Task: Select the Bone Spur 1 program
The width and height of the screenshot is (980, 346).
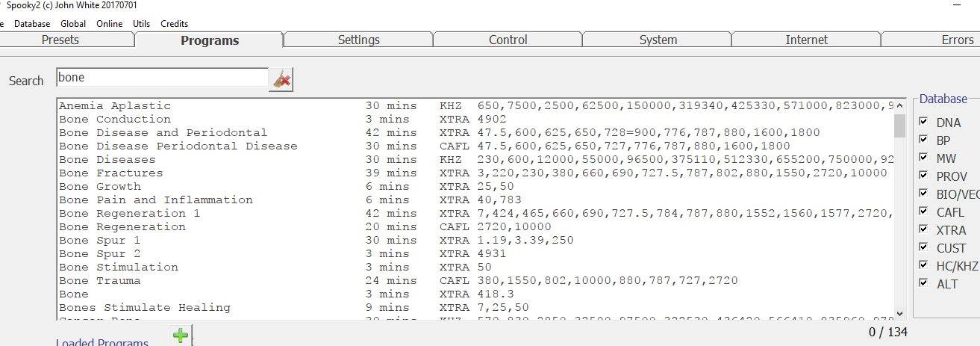Action: [475, 240]
